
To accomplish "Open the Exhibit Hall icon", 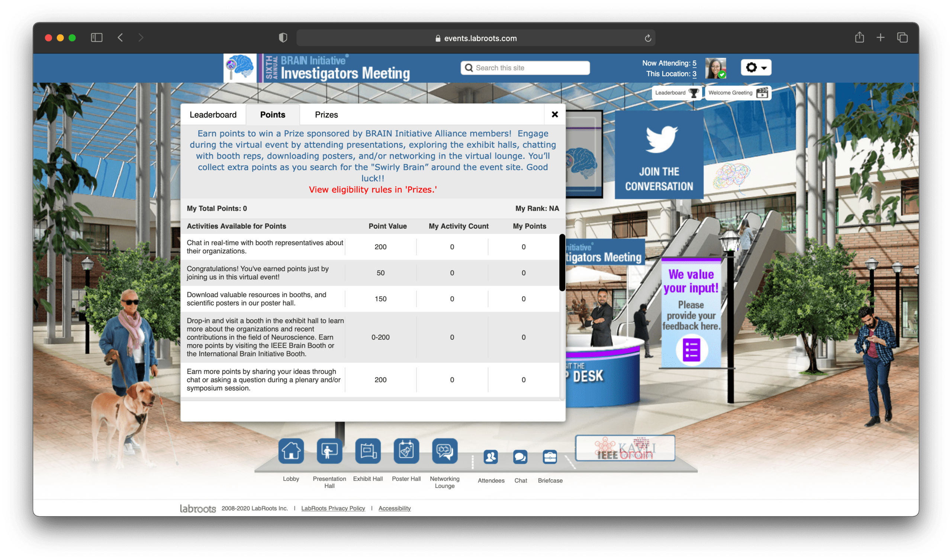I will point(368,450).
